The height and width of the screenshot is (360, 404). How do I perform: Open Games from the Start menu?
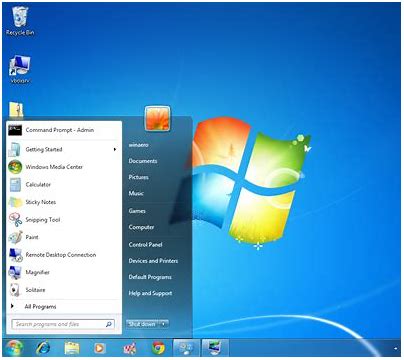137,211
